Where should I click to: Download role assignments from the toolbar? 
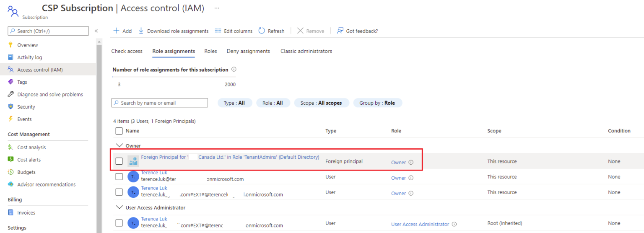coord(173,31)
